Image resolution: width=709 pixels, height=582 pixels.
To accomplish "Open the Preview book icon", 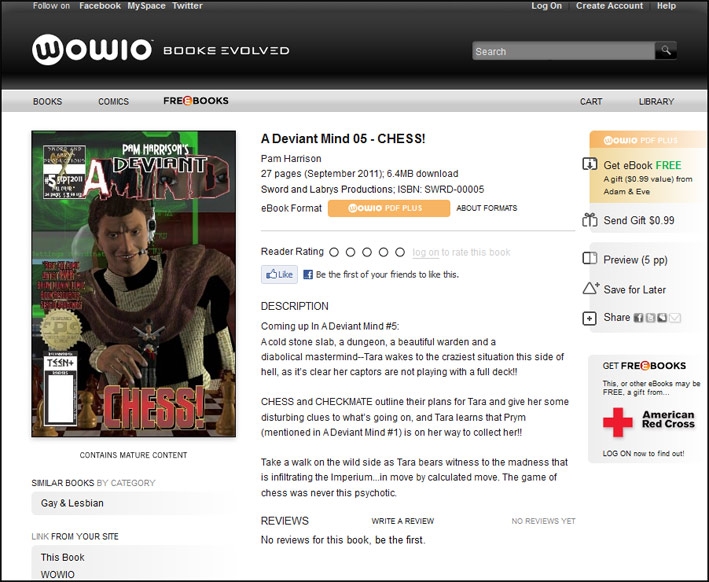I will 590,259.
